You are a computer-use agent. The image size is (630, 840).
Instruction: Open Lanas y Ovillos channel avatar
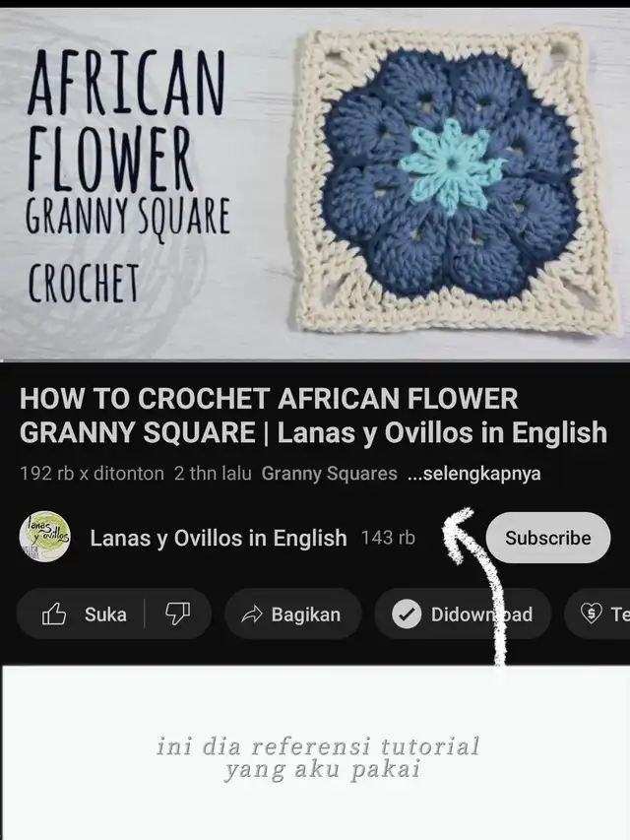point(44,537)
